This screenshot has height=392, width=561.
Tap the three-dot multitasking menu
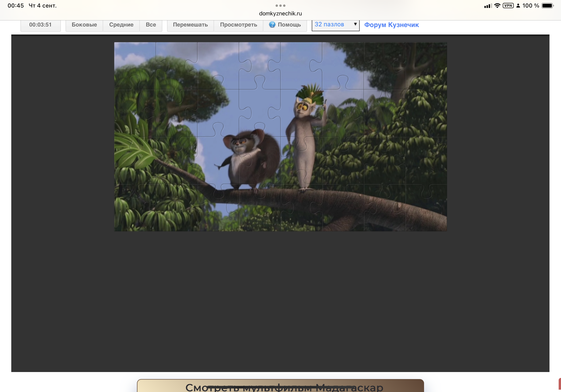(x=280, y=6)
